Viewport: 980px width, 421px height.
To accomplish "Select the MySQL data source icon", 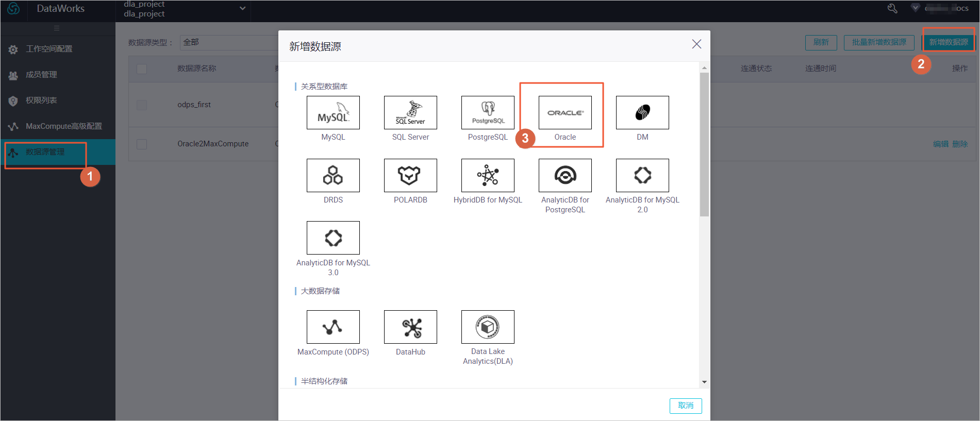I will [333, 112].
